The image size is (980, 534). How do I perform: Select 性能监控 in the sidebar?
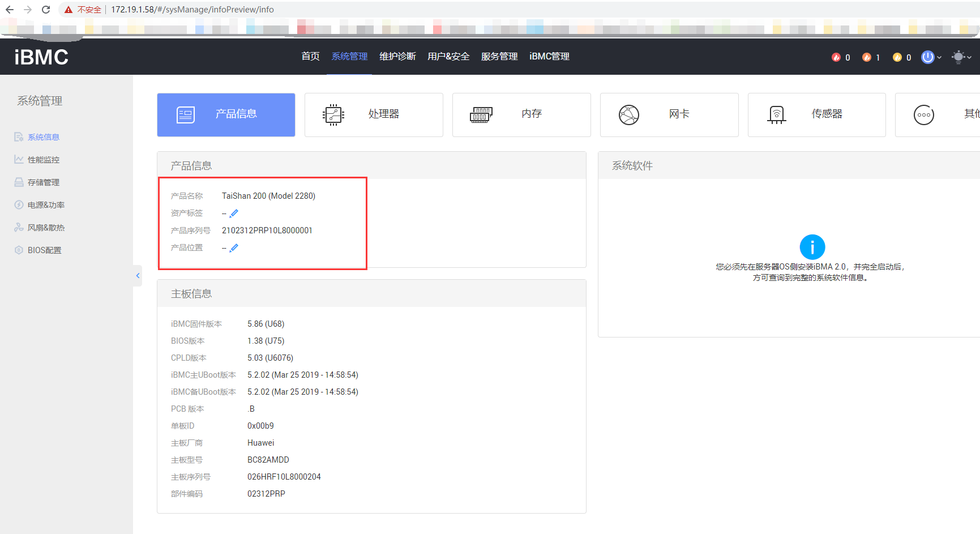[44, 160]
